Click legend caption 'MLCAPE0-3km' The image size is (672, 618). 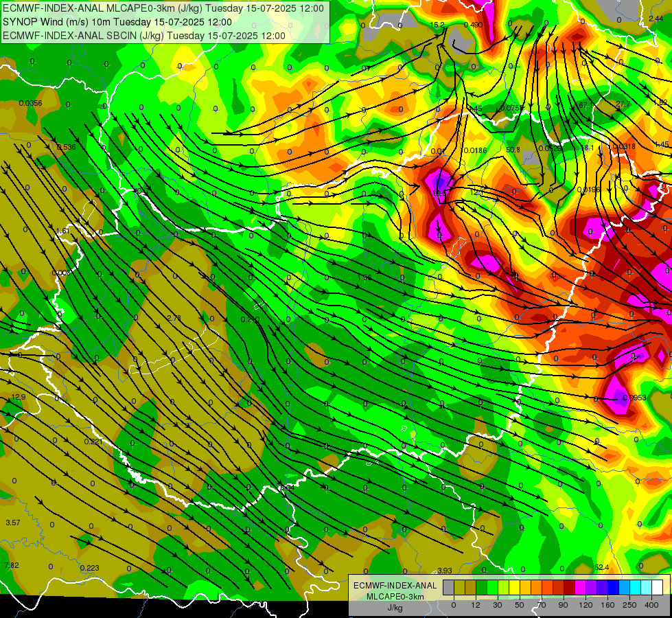coord(395,596)
